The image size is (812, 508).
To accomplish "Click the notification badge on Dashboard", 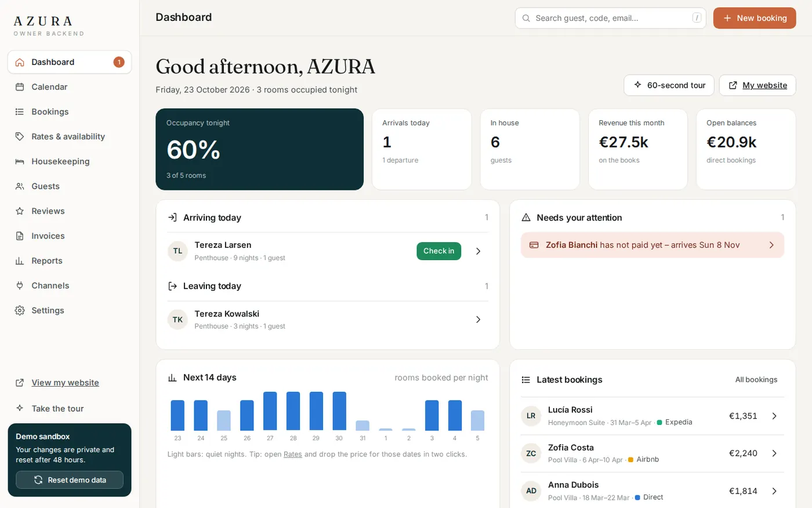I will 119,62.
